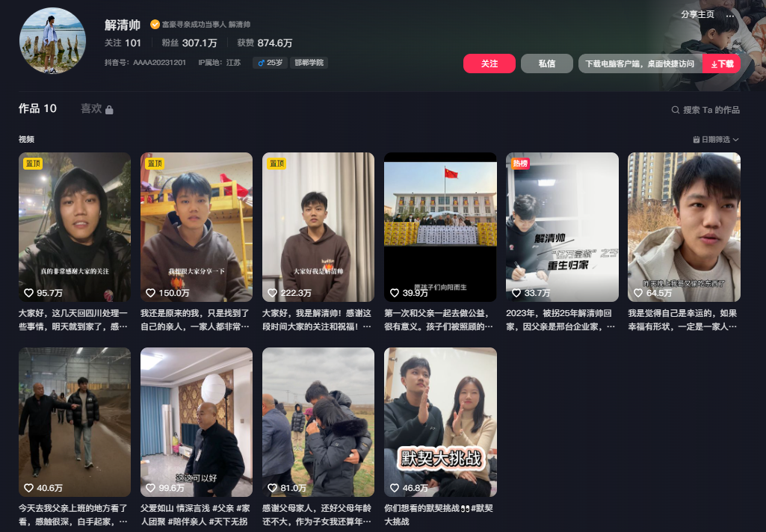The width and height of the screenshot is (766, 532).
Task: Click the heart icon on the 222.3万 video
Action: point(273,293)
